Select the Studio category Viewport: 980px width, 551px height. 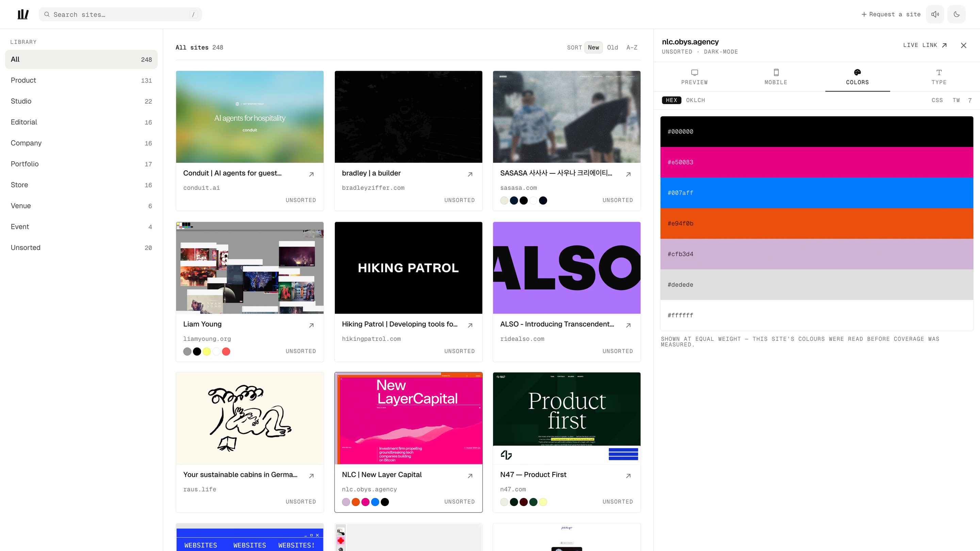click(x=81, y=101)
